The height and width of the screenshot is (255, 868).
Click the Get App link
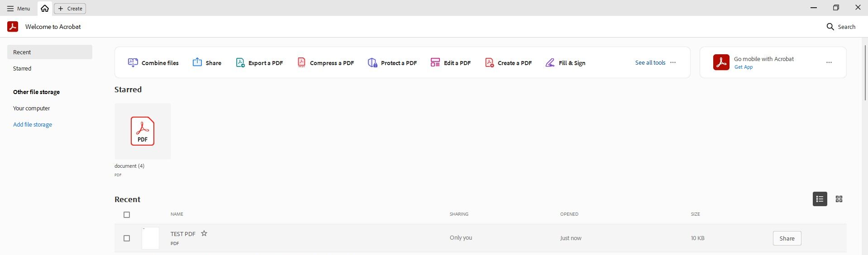743,67
